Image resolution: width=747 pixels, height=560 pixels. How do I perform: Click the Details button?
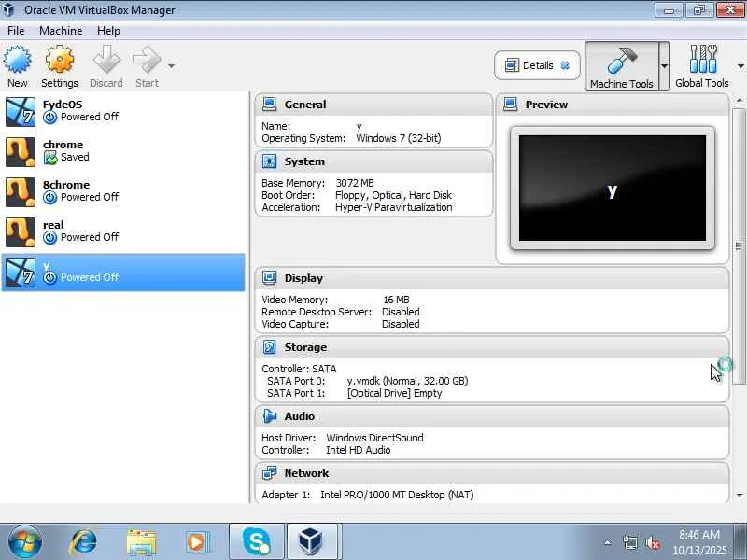point(538,65)
